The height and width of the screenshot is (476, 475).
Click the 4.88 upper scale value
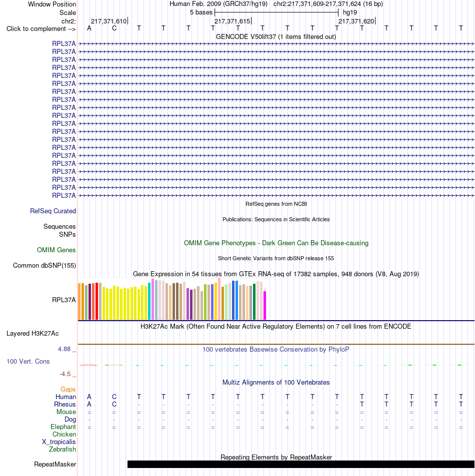coord(64,349)
